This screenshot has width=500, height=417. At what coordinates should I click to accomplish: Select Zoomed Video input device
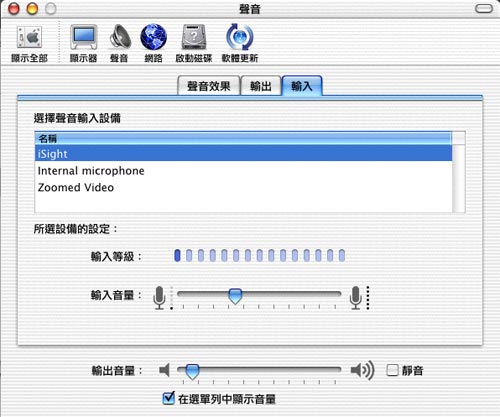click(243, 187)
